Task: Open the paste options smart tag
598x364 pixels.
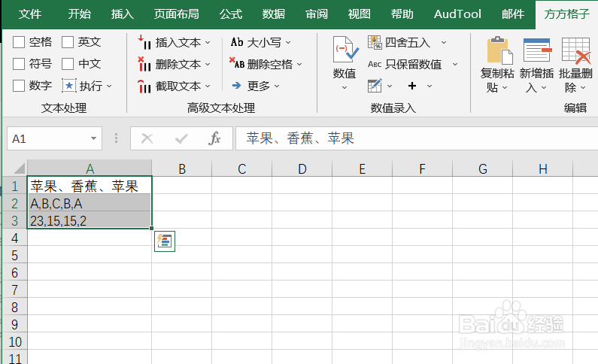Action: point(165,241)
